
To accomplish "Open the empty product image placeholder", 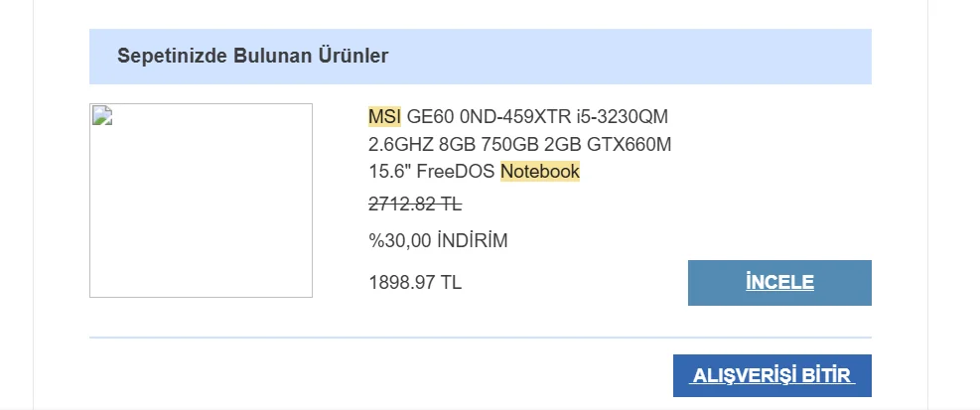I will pyautogui.click(x=201, y=208).
